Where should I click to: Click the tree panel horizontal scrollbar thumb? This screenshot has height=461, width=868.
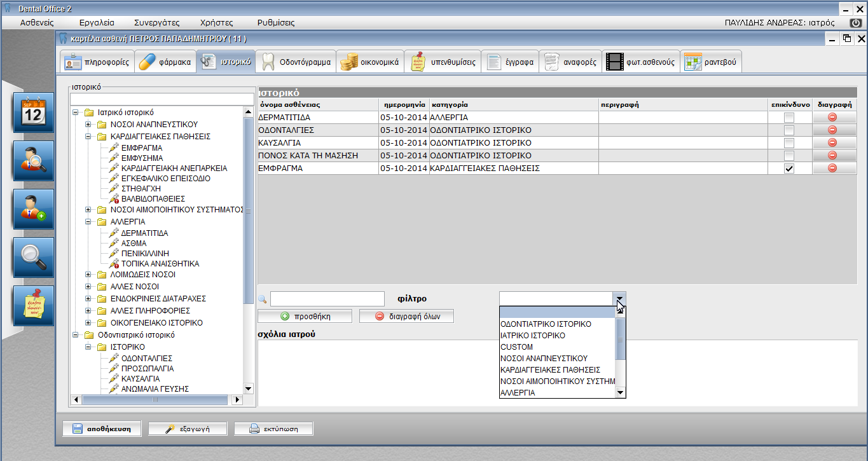[x=155, y=399]
